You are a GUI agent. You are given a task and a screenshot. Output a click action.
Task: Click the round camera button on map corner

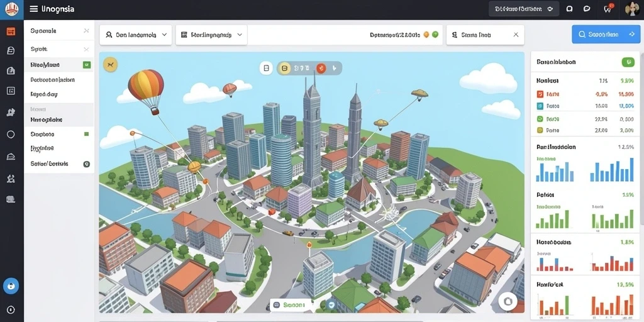pos(508,301)
